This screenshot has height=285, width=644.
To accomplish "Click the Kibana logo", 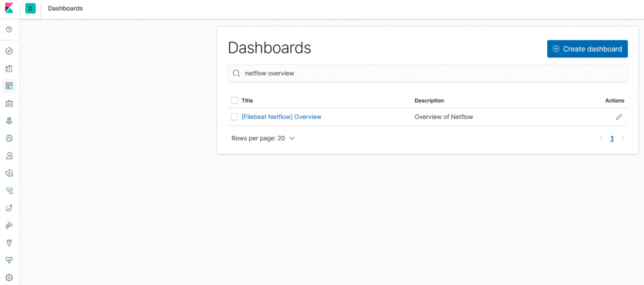I will [9, 8].
